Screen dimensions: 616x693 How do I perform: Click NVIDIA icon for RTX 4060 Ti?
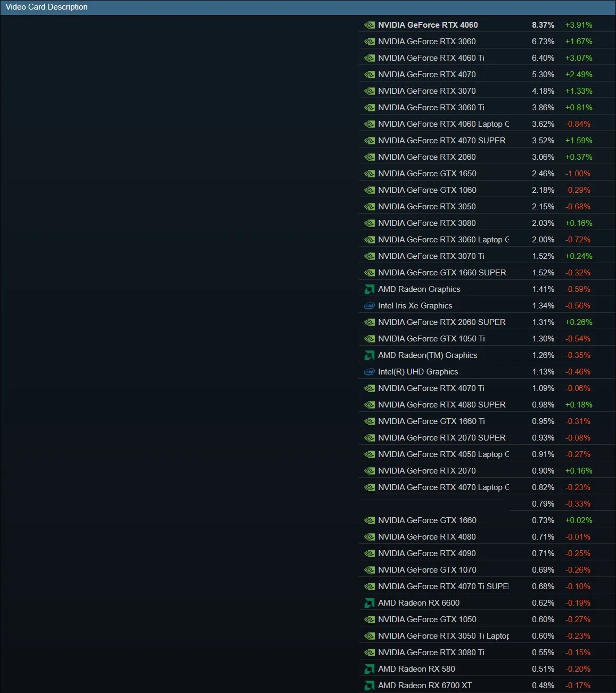[369, 58]
